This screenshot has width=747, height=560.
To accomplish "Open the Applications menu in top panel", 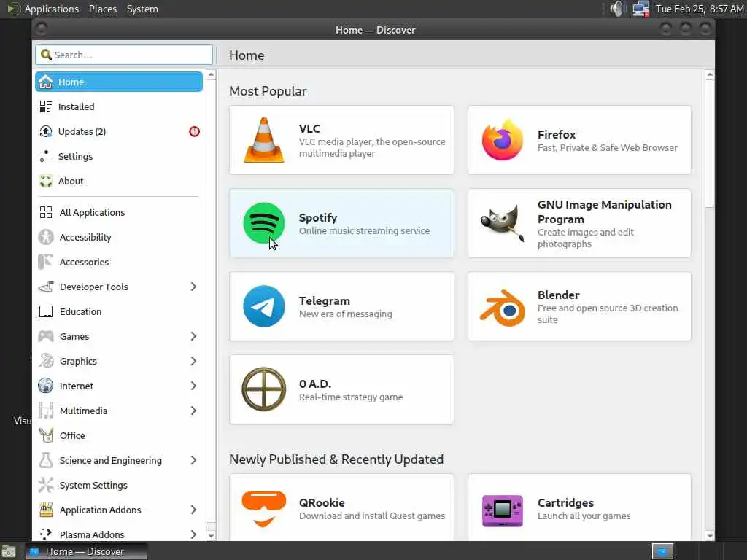I will coord(52,9).
